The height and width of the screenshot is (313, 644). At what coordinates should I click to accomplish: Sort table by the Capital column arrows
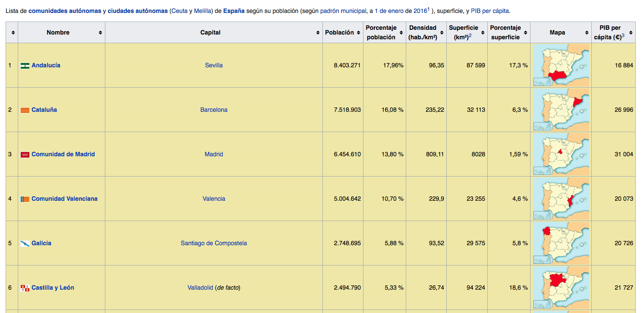pos(318,33)
